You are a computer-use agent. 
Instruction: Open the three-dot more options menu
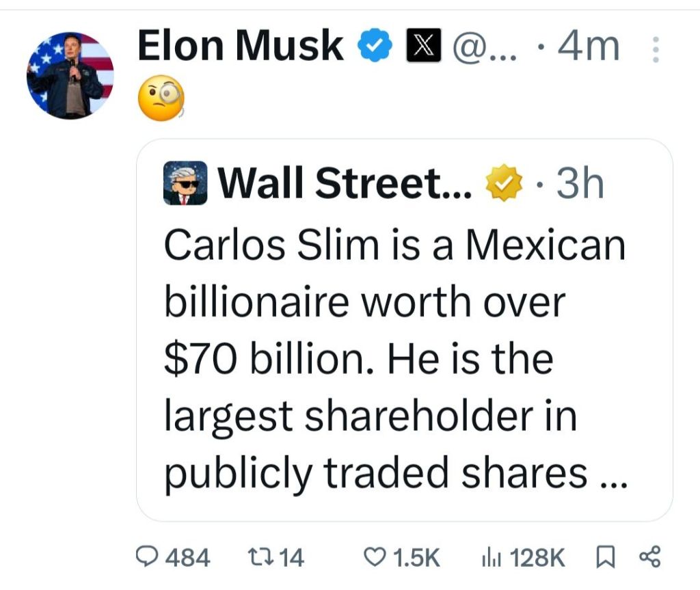tap(655, 51)
